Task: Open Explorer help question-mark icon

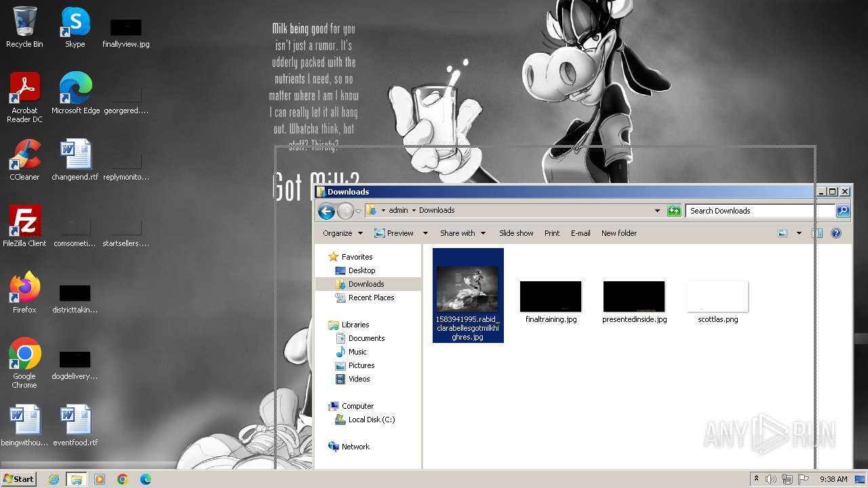Action: click(836, 233)
